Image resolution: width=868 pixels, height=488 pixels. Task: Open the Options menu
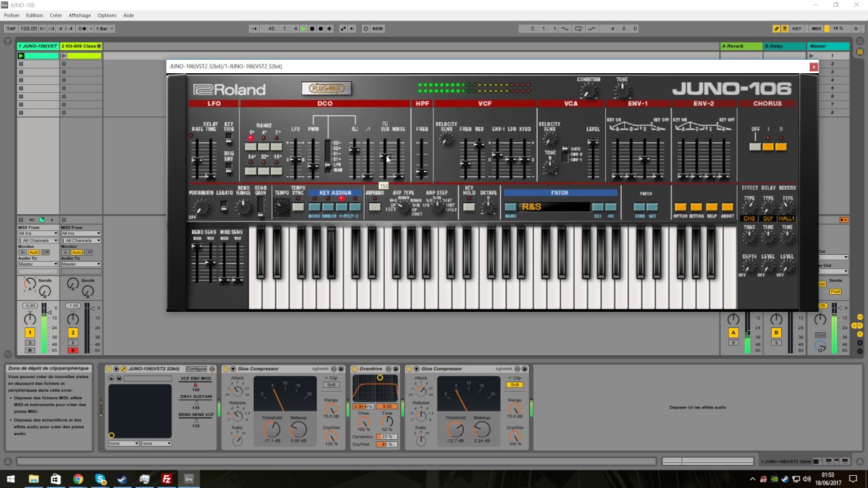point(107,15)
